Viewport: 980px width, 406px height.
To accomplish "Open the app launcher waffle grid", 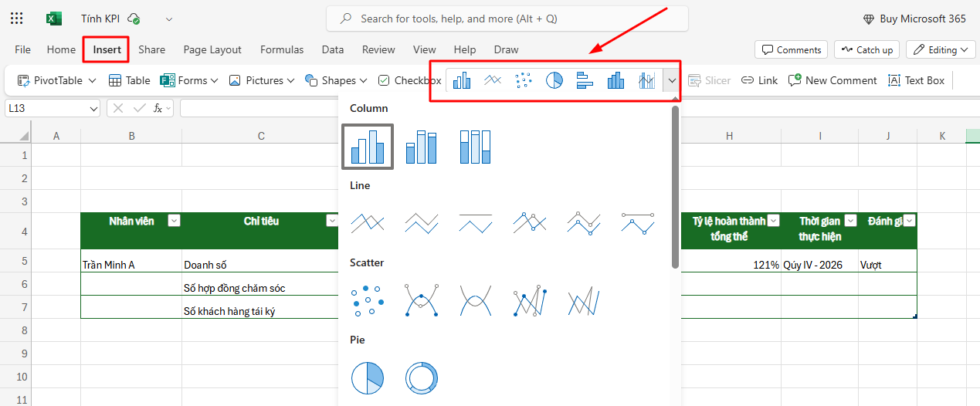I will [17, 19].
